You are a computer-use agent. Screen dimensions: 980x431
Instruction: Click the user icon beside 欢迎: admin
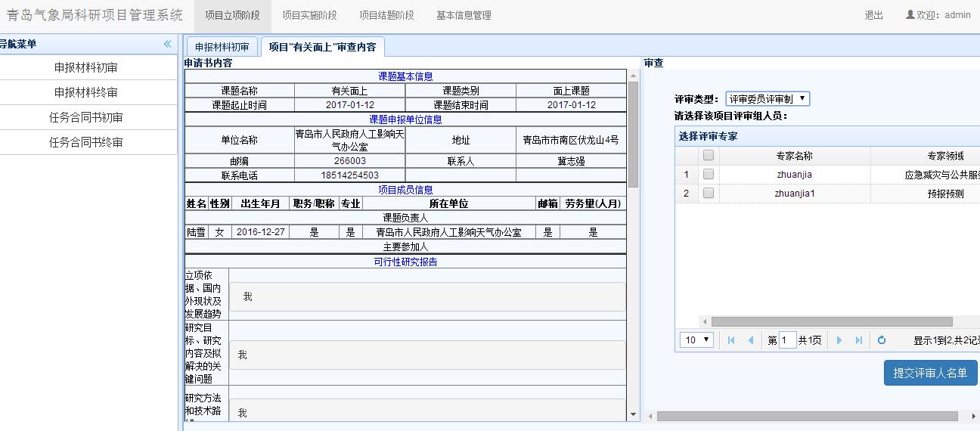[x=910, y=14]
